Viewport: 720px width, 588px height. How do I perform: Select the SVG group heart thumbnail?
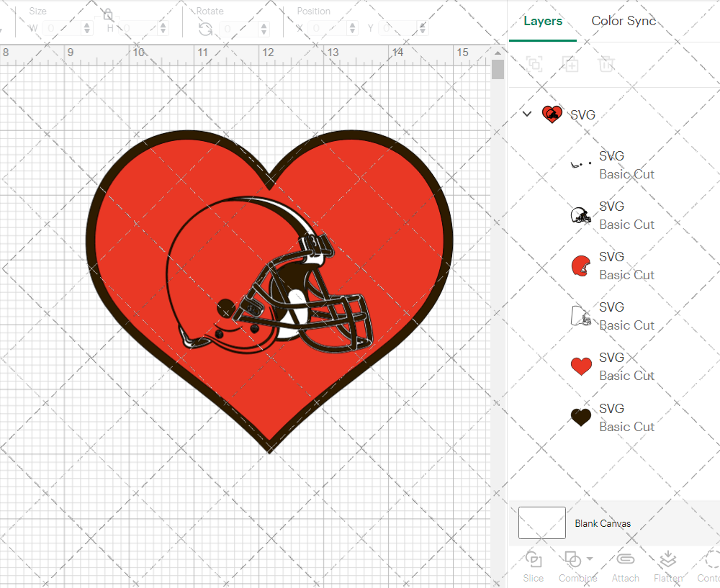point(552,114)
